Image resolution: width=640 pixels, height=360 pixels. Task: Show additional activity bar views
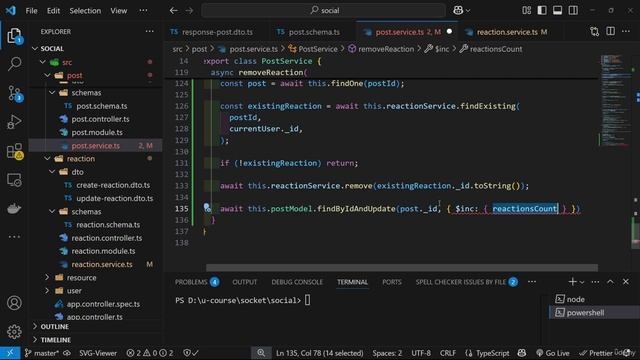coord(14,237)
